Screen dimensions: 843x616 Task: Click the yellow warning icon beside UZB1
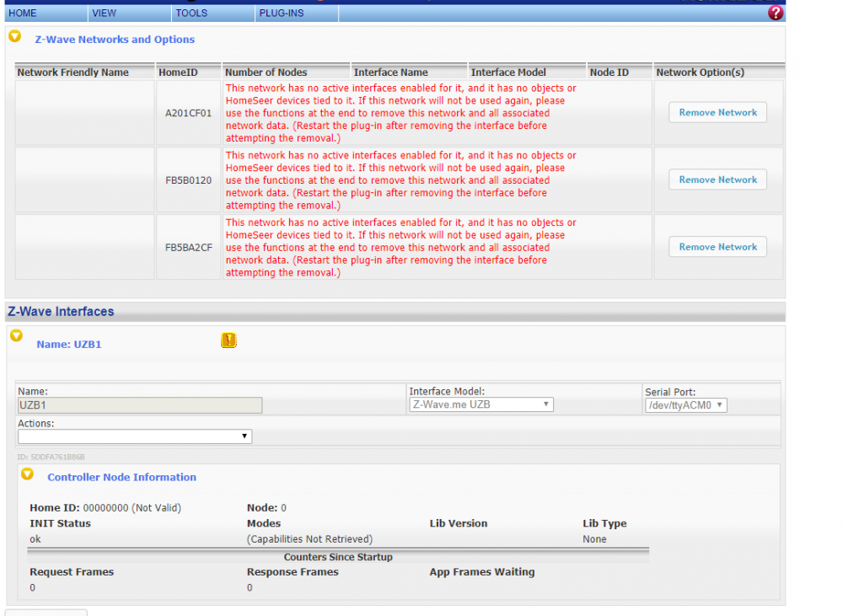pyautogui.click(x=228, y=340)
